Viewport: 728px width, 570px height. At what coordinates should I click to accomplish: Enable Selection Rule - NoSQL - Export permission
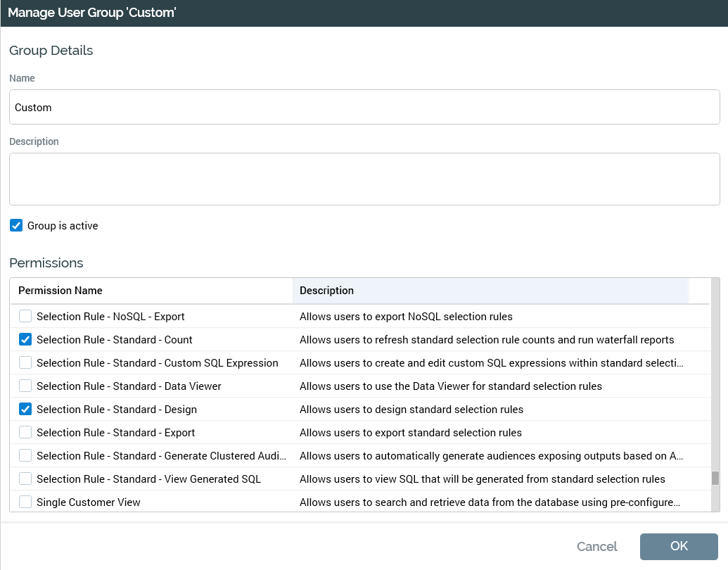click(x=25, y=316)
